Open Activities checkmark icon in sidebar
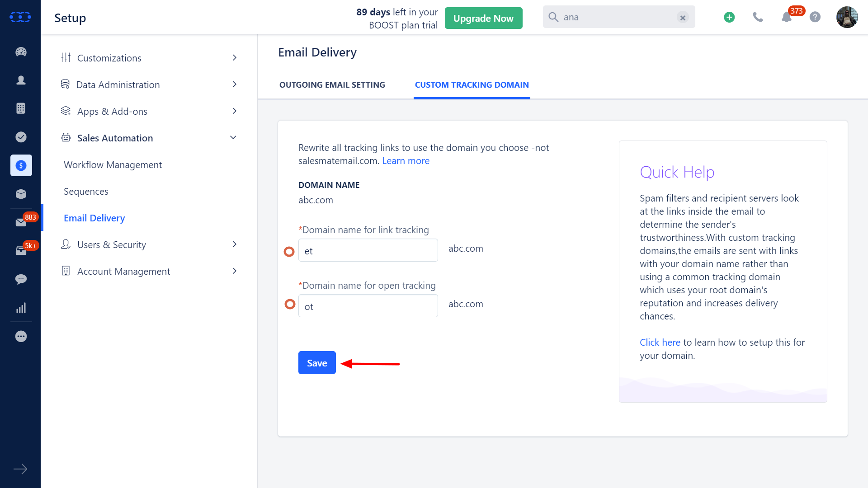 coord(21,137)
